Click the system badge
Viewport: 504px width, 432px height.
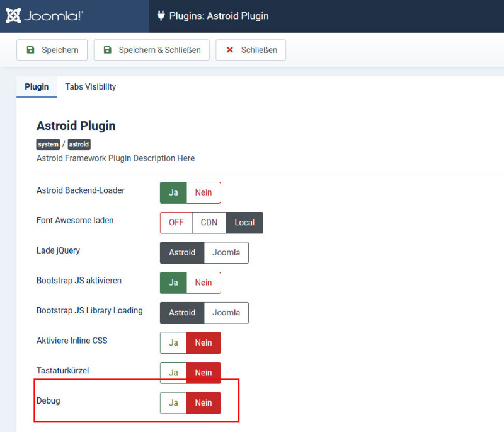coord(49,144)
